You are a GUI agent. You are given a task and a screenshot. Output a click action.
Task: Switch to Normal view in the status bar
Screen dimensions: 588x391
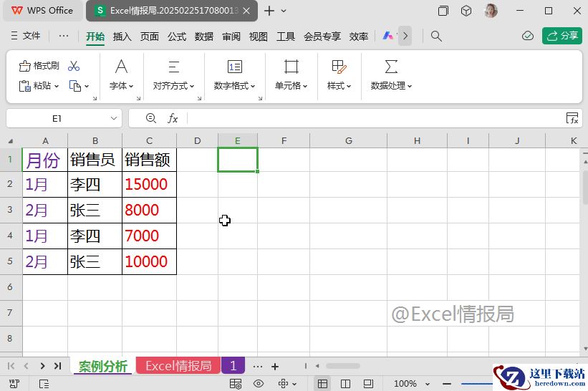pyautogui.click(x=322, y=384)
